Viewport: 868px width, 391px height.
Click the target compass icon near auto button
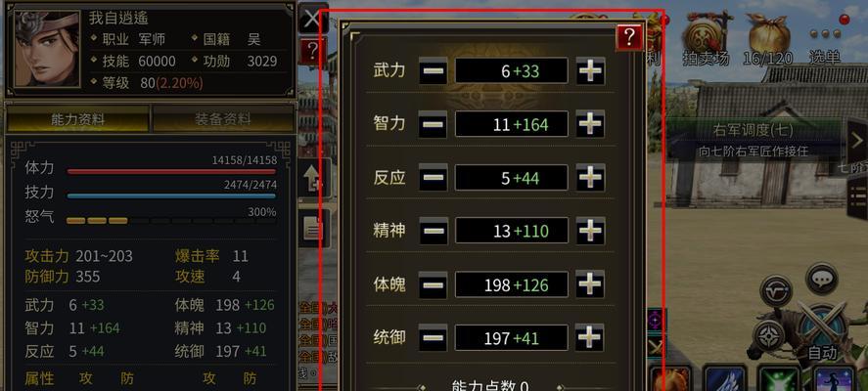pos(769,335)
